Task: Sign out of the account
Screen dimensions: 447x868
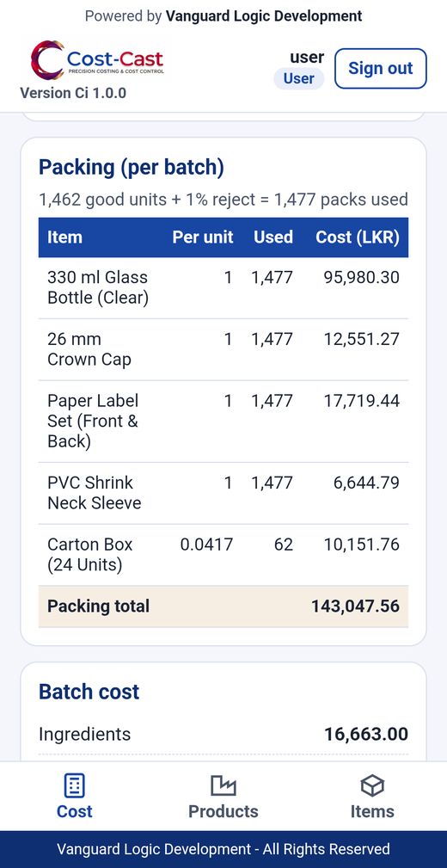Action: 381,68
